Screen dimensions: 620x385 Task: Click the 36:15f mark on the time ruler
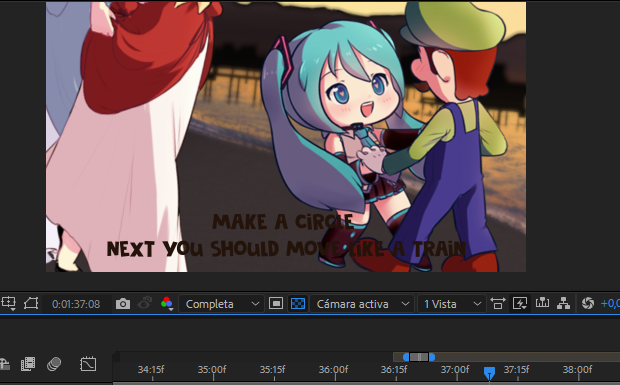(x=394, y=370)
